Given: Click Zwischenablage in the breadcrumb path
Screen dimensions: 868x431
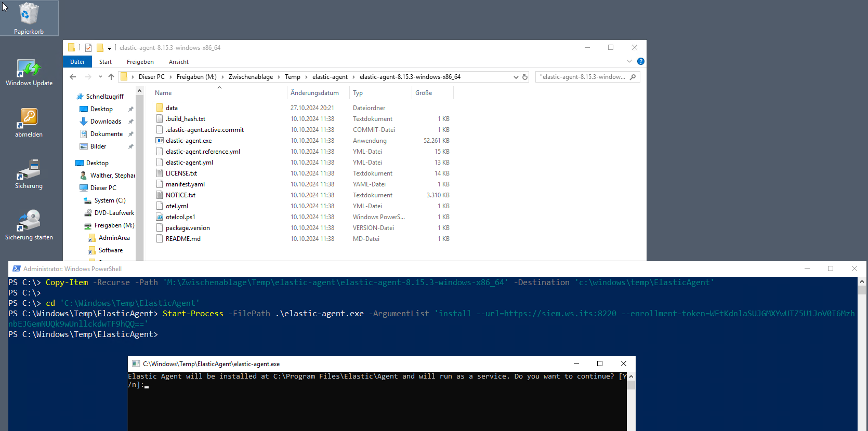Looking at the screenshot, I should tap(251, 77).
